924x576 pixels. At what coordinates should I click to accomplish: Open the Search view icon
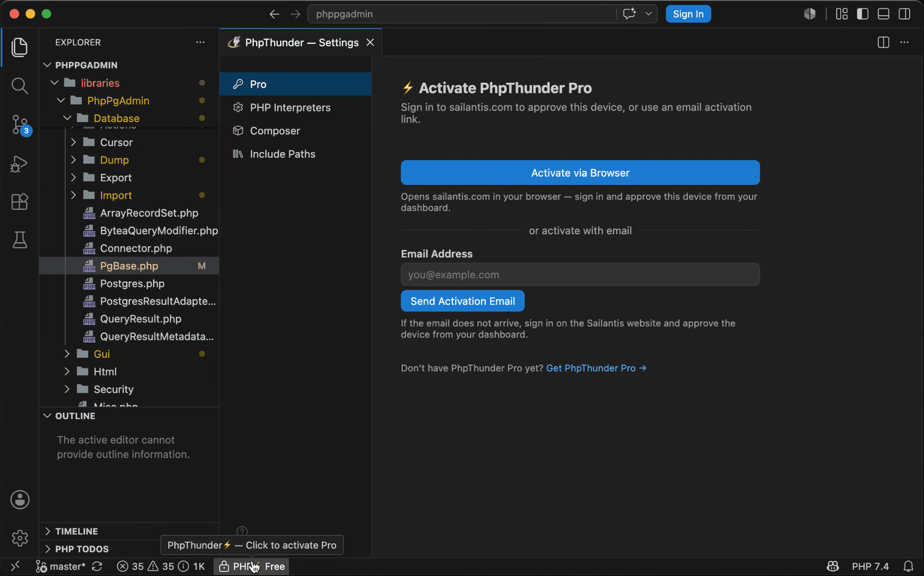pos(19,86)
